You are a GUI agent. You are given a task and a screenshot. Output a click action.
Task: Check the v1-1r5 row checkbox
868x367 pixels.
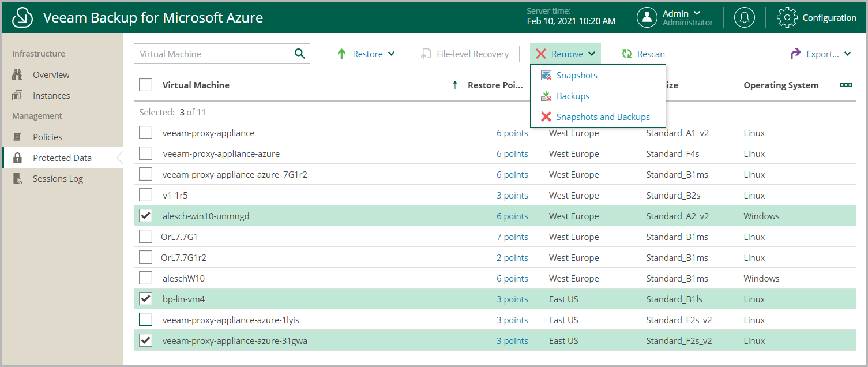pos(146,195)
